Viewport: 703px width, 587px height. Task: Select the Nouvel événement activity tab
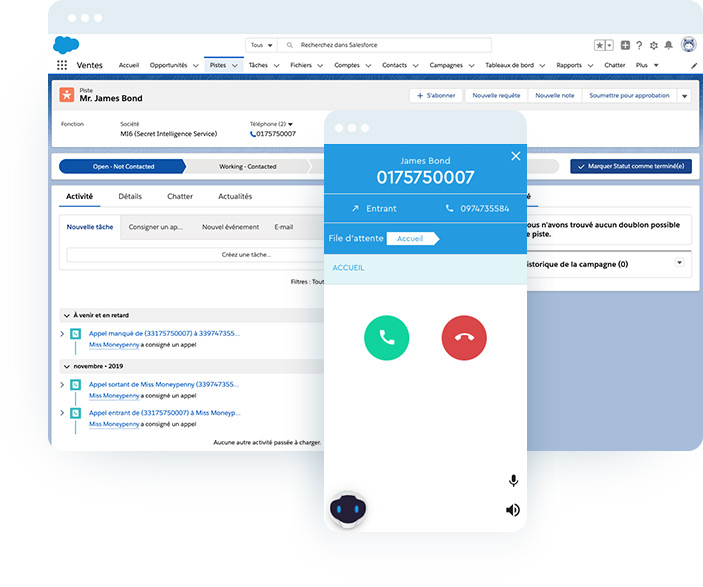pos(230,227)
